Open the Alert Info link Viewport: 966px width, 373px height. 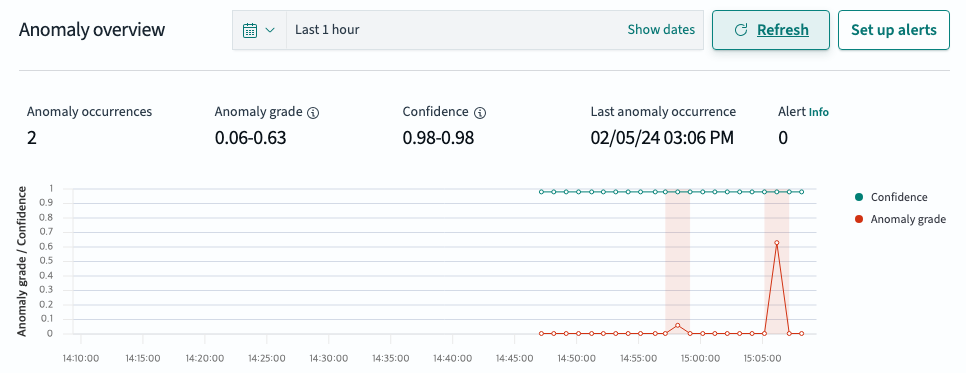point(819,112)
